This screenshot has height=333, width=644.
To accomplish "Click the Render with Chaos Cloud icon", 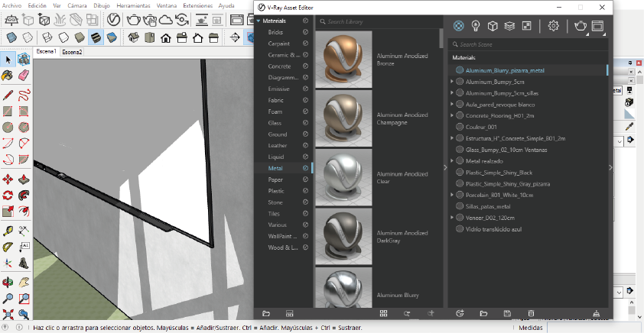I will [x=165, y=19].
